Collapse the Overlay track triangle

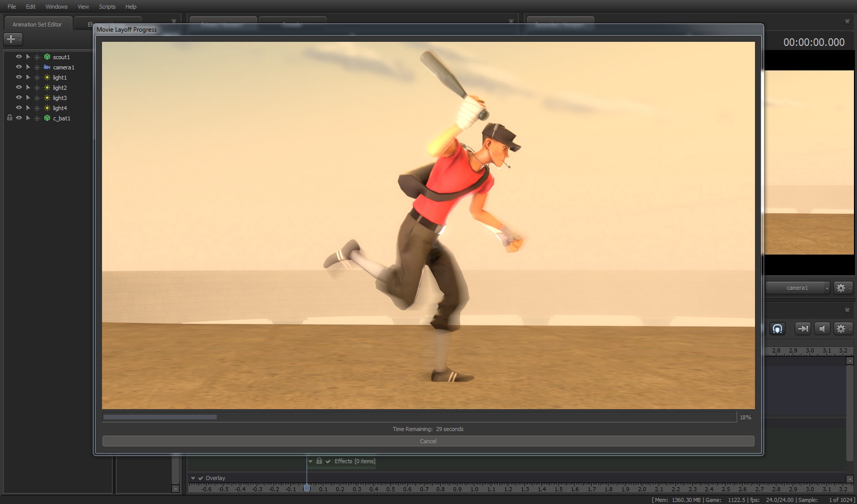193,478
